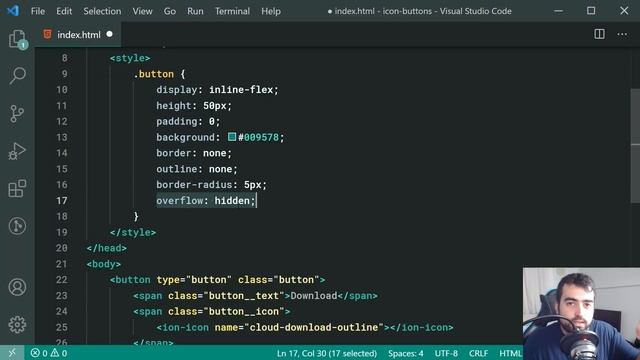Open the Git graph icon in activity bar
This screenshot has width=640, height=360.
pyautogui.click(x=17, y=226)
